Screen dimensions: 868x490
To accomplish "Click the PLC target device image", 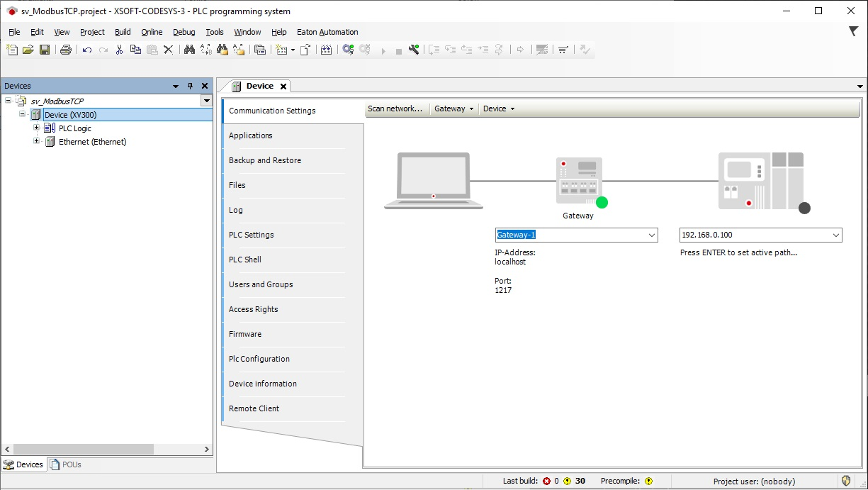I will pos(761,181).
